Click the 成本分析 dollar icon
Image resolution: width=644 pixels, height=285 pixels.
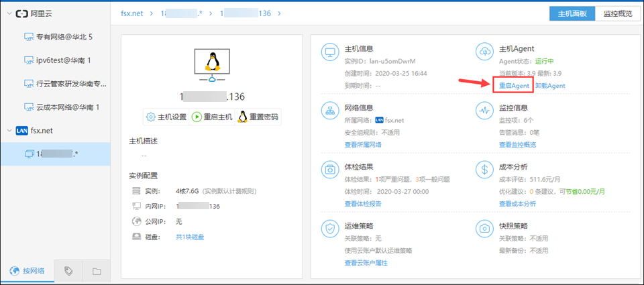[484, 170]
